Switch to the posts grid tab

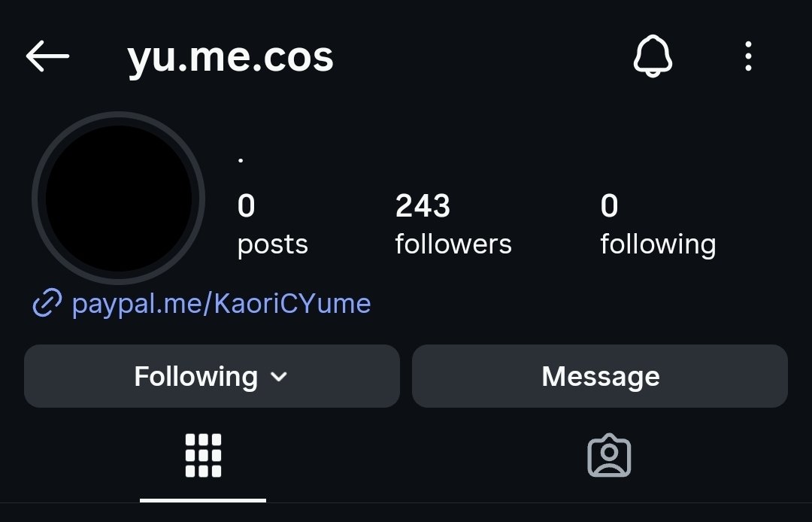coord(203,455)
